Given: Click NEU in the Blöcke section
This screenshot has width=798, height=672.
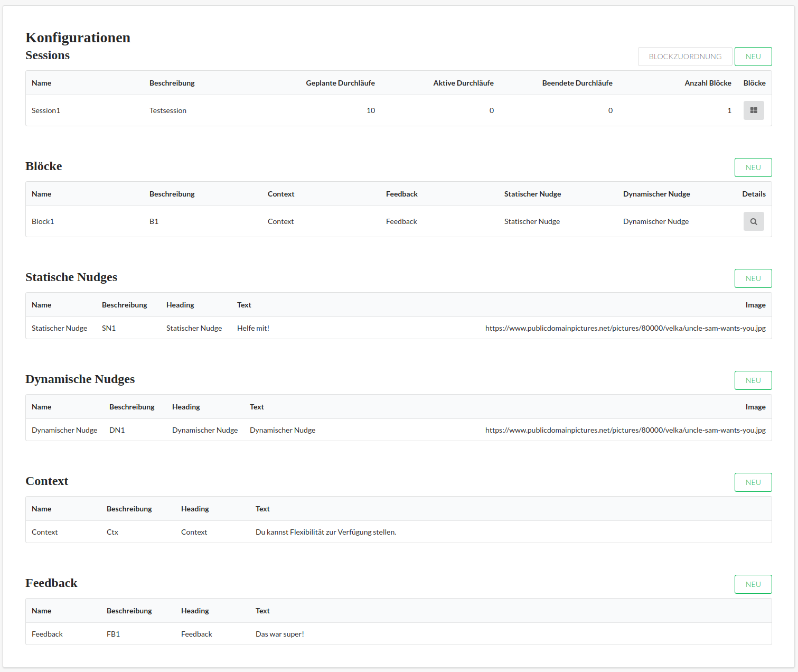Looking at the screenshot, I should (753, 167).
